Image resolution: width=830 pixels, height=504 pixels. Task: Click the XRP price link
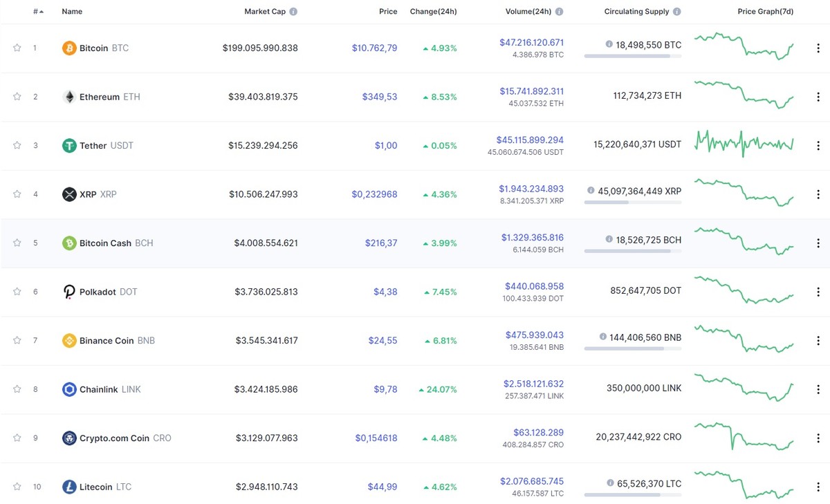point(374,194)
